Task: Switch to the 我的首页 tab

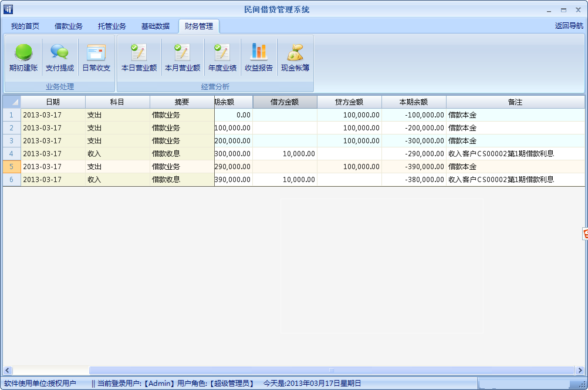Action: coord(25,26)
